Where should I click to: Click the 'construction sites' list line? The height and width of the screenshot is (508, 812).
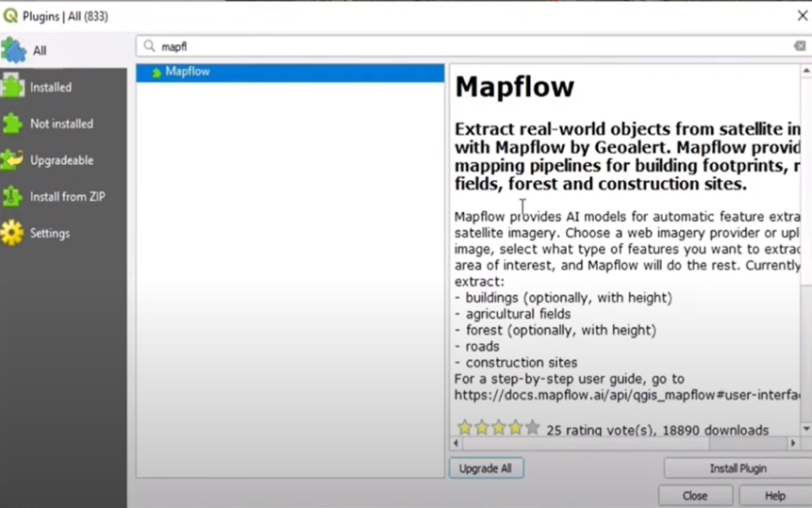click(516, 363)
